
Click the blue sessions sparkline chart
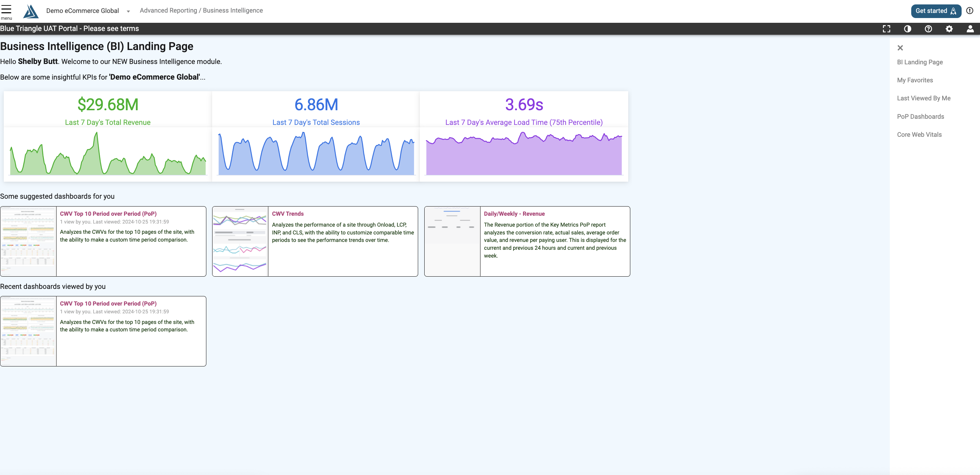tap(316, 153)
